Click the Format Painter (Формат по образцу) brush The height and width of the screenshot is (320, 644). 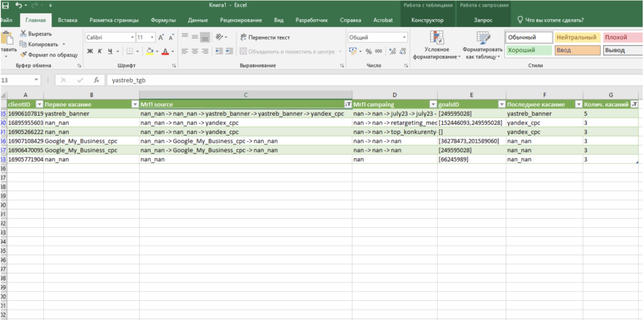[x=24, y=55]
